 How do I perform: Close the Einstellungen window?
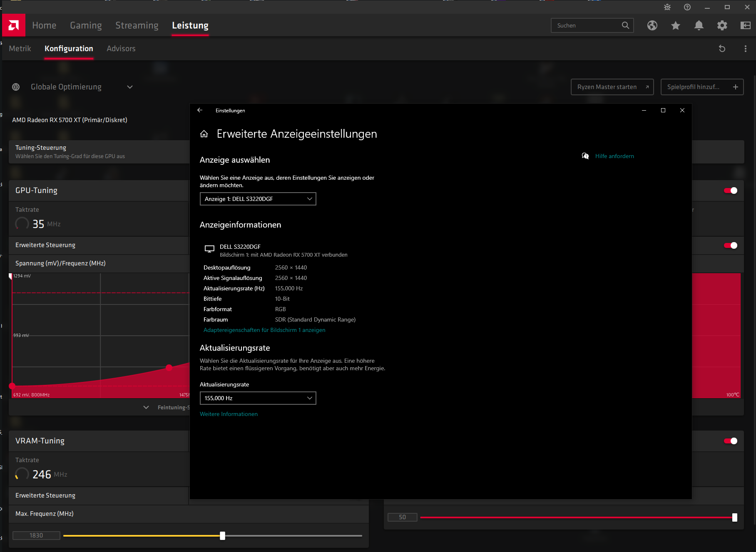point(682,110)
